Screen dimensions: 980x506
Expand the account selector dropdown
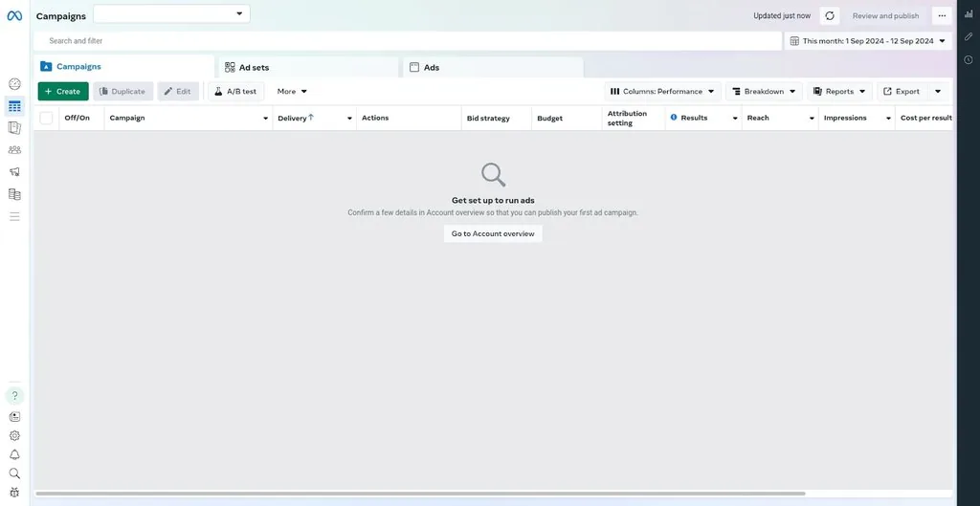tap(172, 13)
